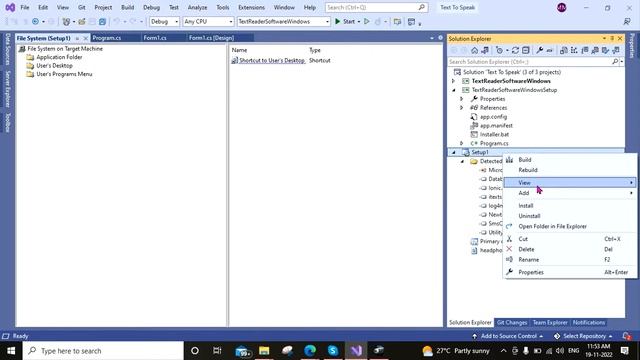This screenshot has width=640, height=360.
Task: Click the search magnifier in Solution Explorer
Action: [615, 62]
